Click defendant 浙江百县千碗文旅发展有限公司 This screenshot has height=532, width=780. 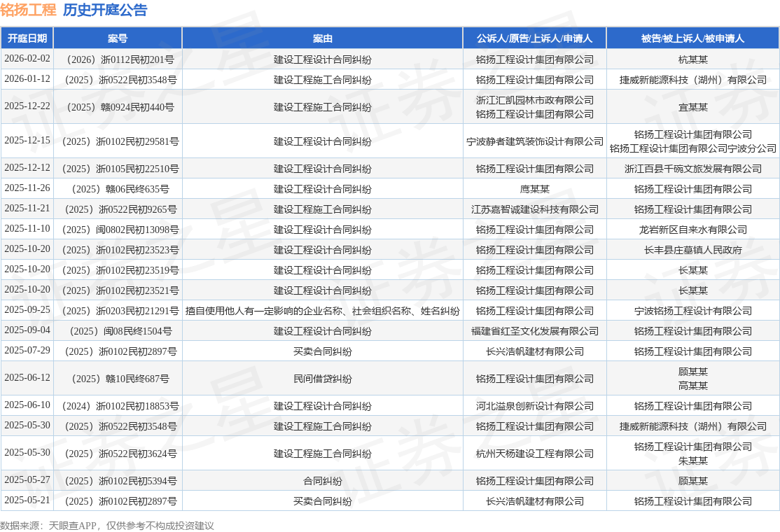pyautogui.click(x=693, y=169)
